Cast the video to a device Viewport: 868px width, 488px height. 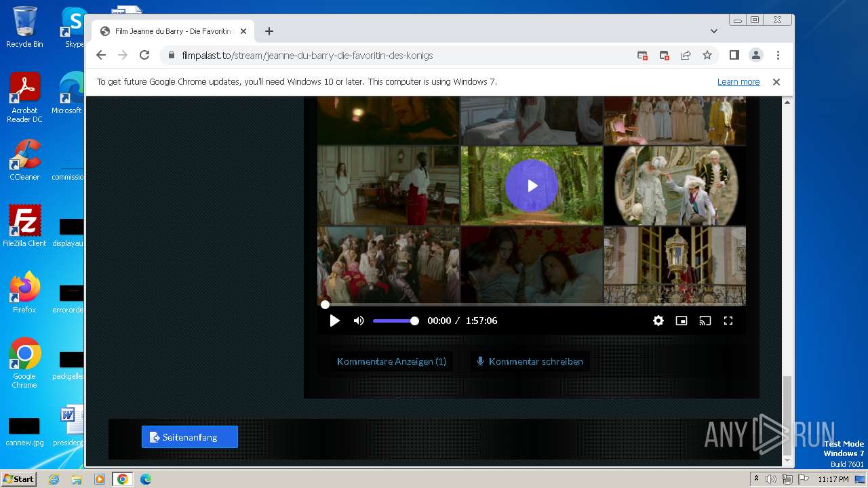click(x=705, y=321)
